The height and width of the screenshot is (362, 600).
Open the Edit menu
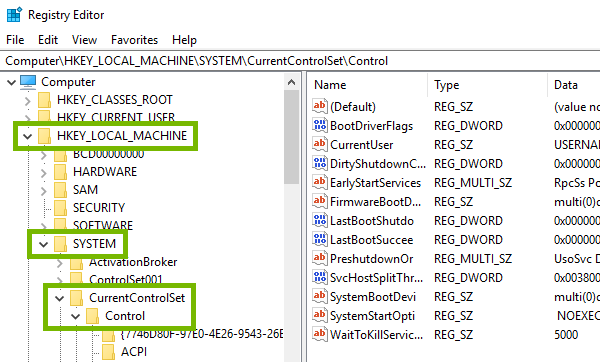pos(48,40)
